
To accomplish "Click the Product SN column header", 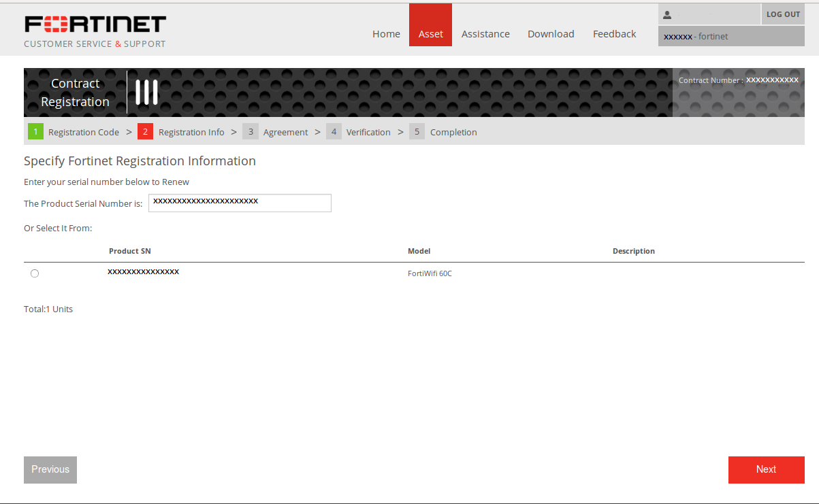I will 130,251.
